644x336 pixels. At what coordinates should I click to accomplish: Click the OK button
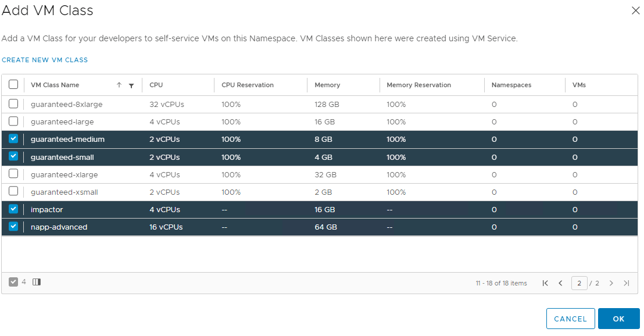pyautogui.click(x=618, y=319)
